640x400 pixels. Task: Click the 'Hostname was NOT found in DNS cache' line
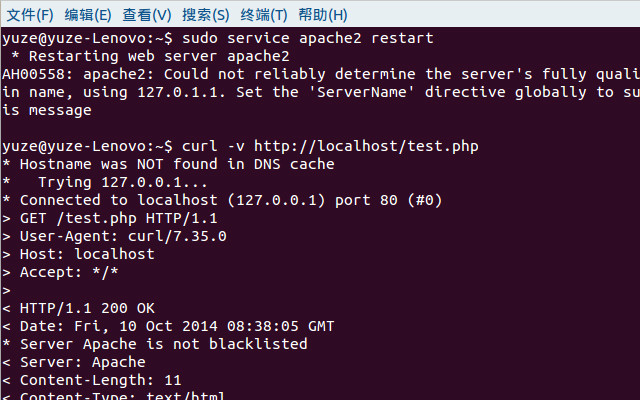coord(168,164)
